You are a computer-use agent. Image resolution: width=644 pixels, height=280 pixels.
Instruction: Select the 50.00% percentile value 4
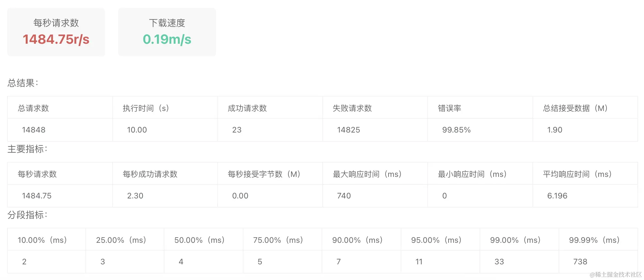[x=181, y=262]
